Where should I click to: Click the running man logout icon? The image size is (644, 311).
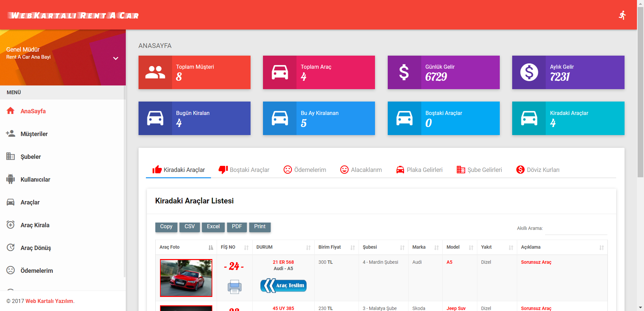click(622, 15)
